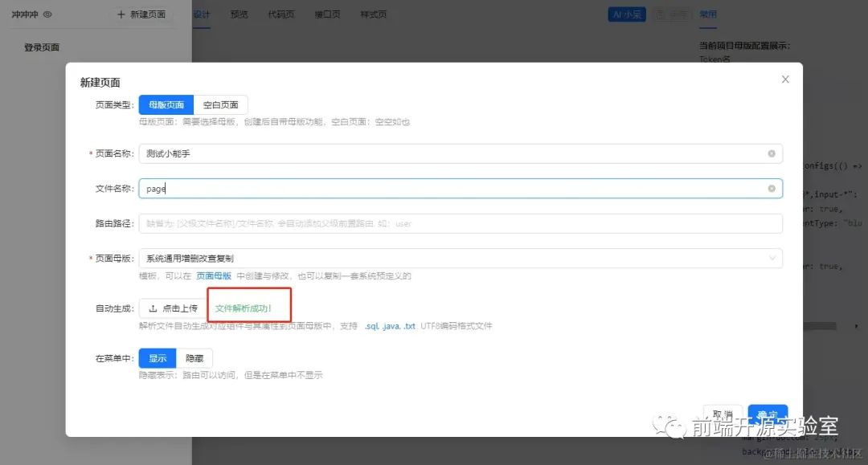This screenshot has height=465, width=868.
Task: Switch to the 代码页 tab
Action: pyautogui.click(x=280, y=14)
